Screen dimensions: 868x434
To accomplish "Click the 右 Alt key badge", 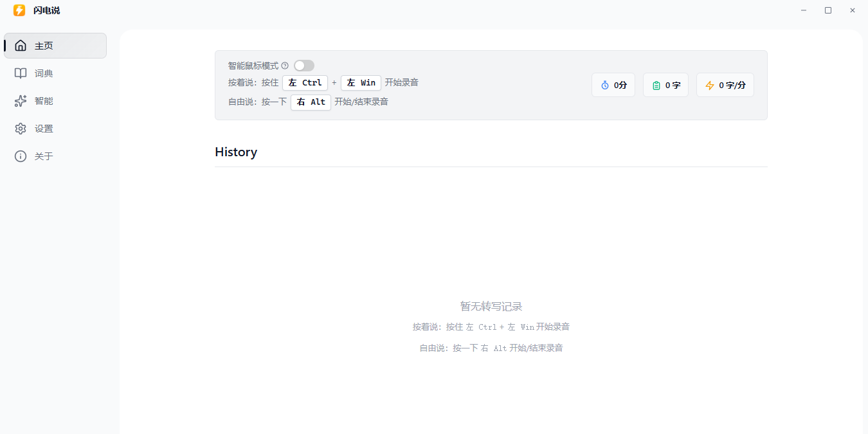I will click(311, 102).
